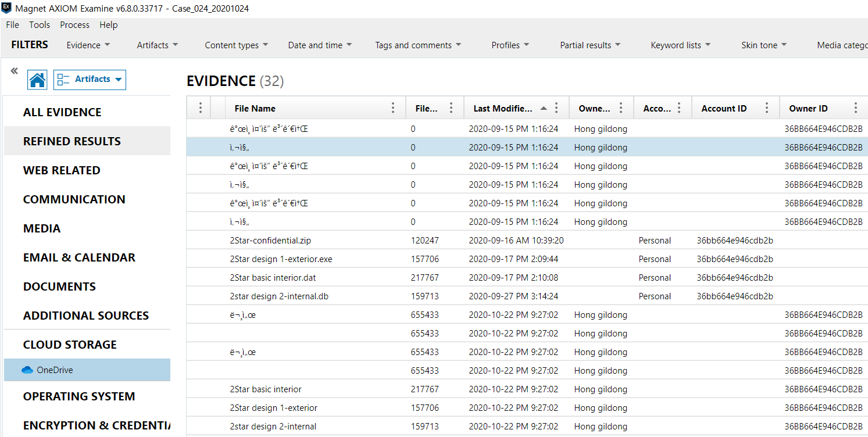Select CLOUD STORAGE category

tap(87, 345)
